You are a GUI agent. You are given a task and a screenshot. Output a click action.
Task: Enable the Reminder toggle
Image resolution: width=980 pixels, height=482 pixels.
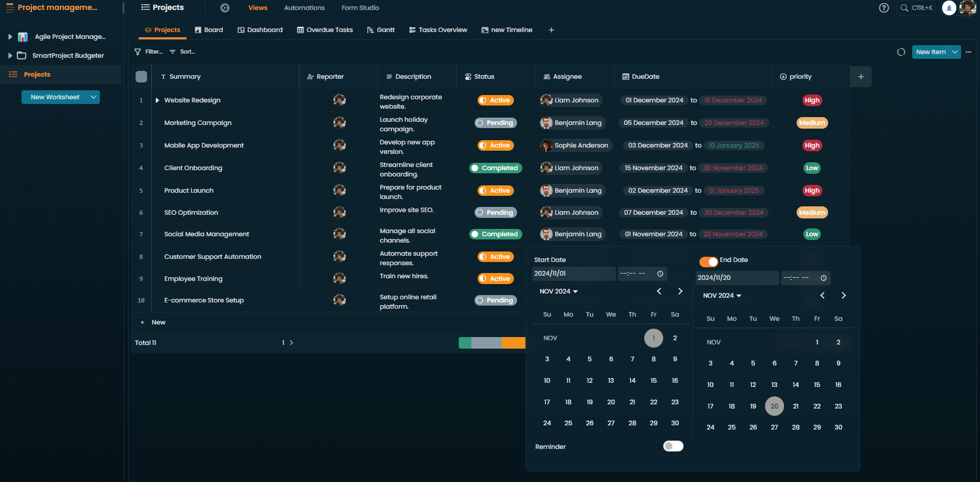pyautogui.click(x=673, y=446)
